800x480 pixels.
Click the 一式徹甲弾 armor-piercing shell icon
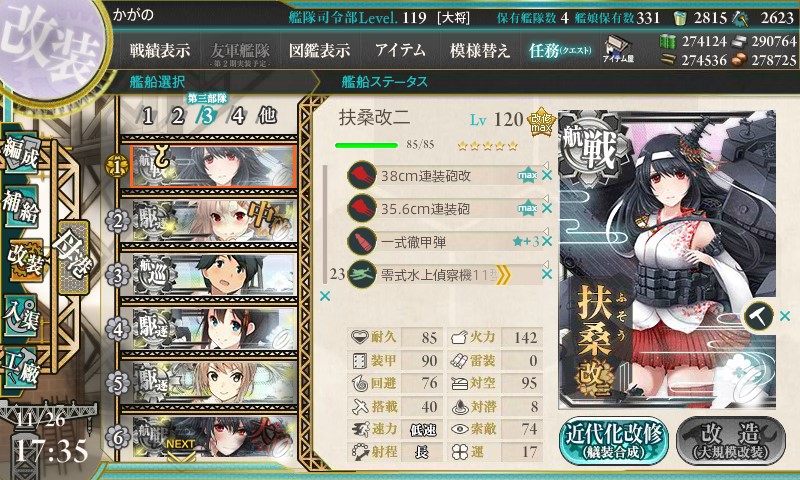(362, 241)
